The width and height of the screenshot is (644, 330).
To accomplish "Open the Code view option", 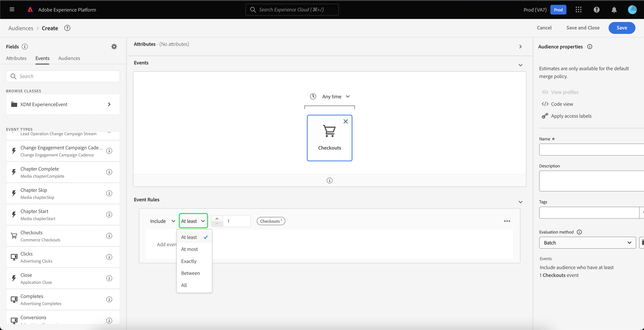I will (x=562, y=104).
